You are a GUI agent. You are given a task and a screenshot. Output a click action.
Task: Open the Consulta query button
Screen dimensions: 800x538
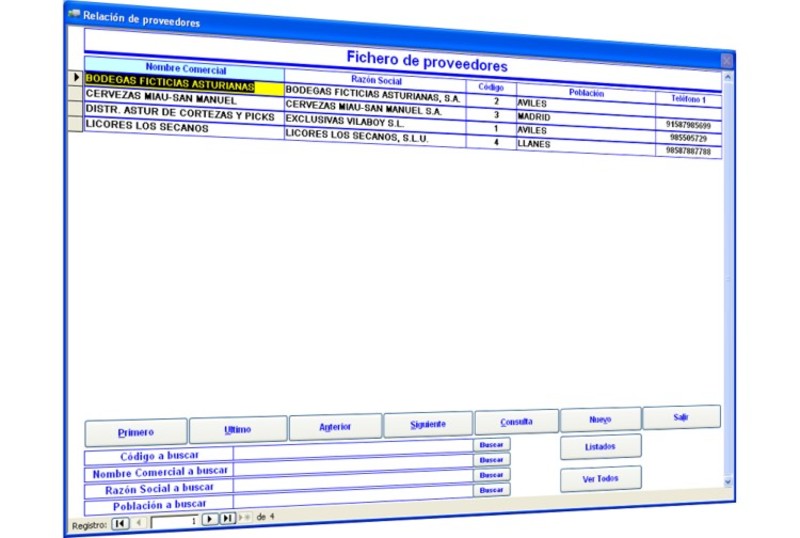point(515,421)
